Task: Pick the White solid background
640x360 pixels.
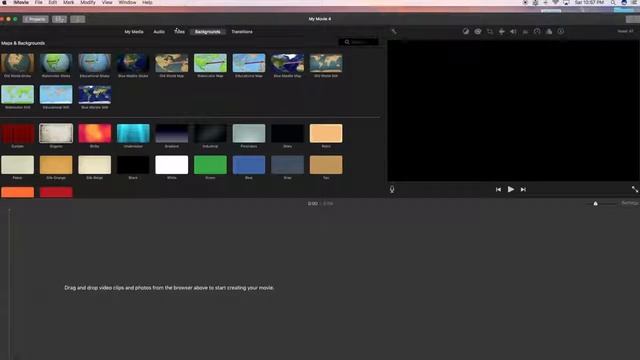Action: [x=172, y=165]
